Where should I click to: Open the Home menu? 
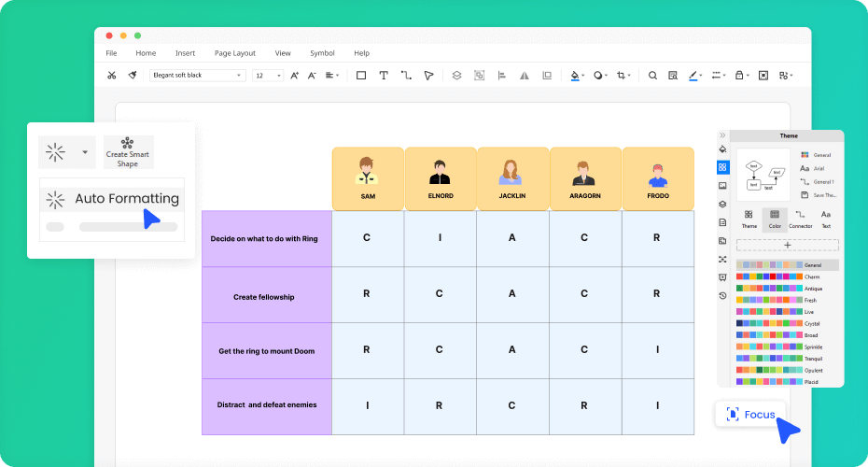(146, 53)
